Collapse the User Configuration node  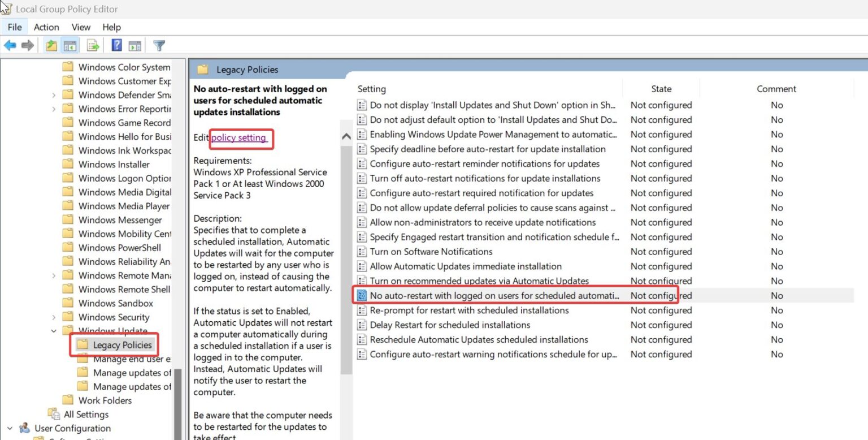(9, 428)
